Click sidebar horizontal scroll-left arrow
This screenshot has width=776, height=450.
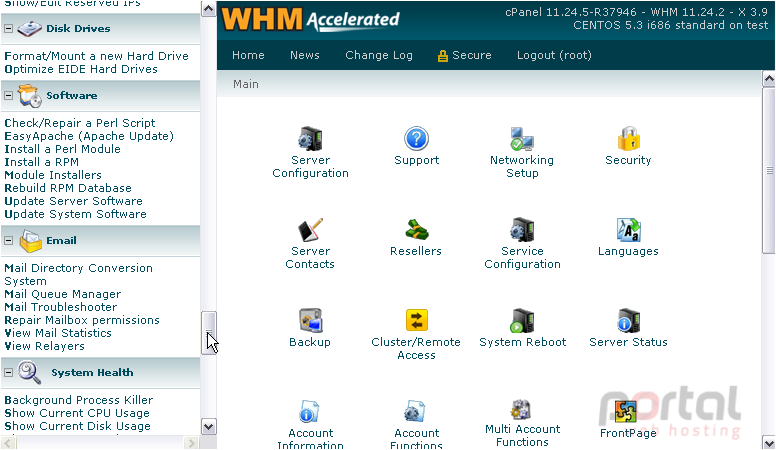tap(8, 442)
